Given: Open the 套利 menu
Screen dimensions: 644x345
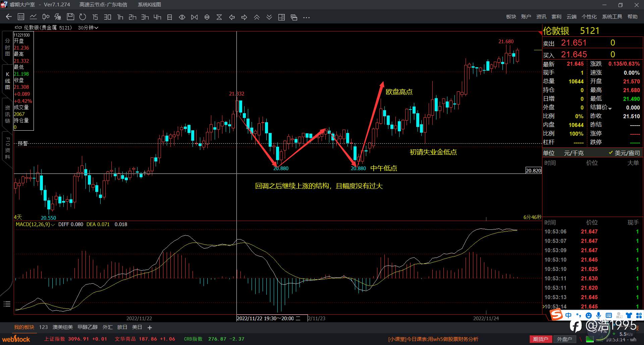Looking at the screenshot, I should point(556,17).
